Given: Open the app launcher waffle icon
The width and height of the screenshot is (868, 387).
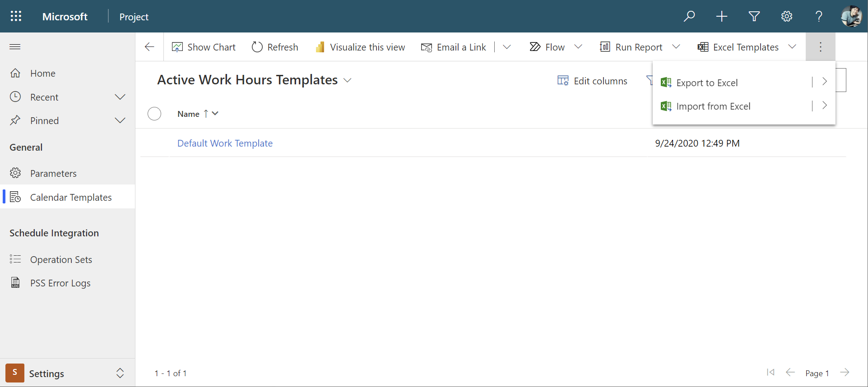Looking at the screenshot, I should click(x=16, y=16).
